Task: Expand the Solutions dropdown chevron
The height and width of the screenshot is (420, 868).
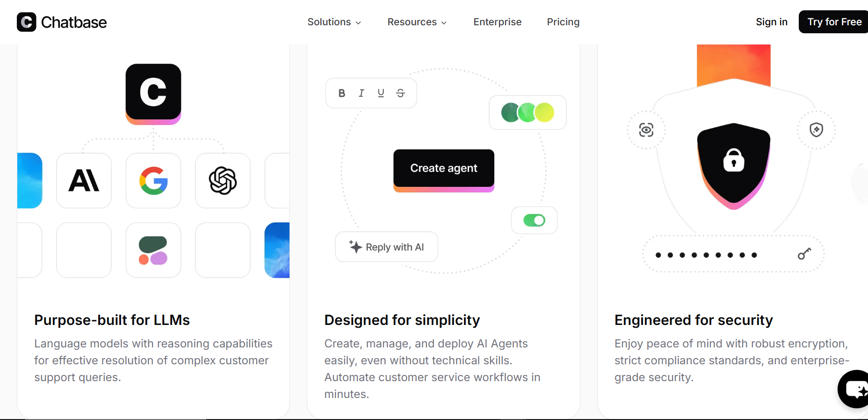Action: (x=358, y=22)
